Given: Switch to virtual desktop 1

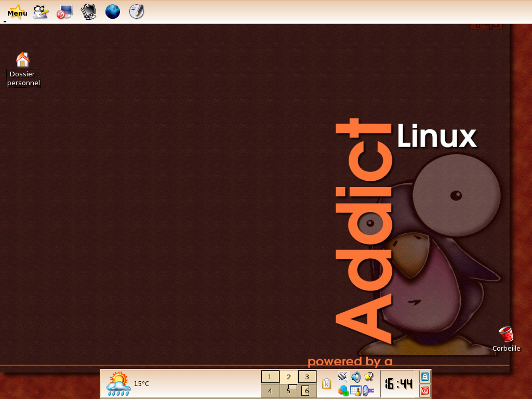Looking at the screenshot, I should point(270,377).
